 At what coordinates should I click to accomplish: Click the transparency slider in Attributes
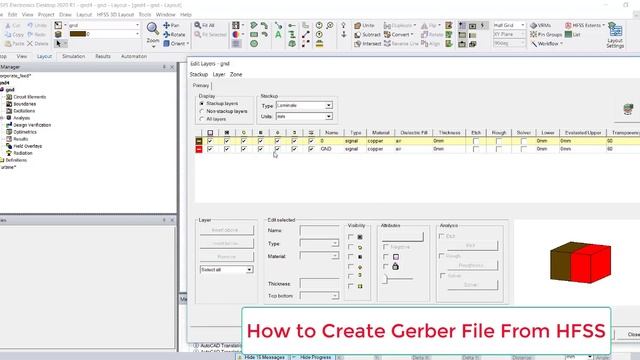398,279
